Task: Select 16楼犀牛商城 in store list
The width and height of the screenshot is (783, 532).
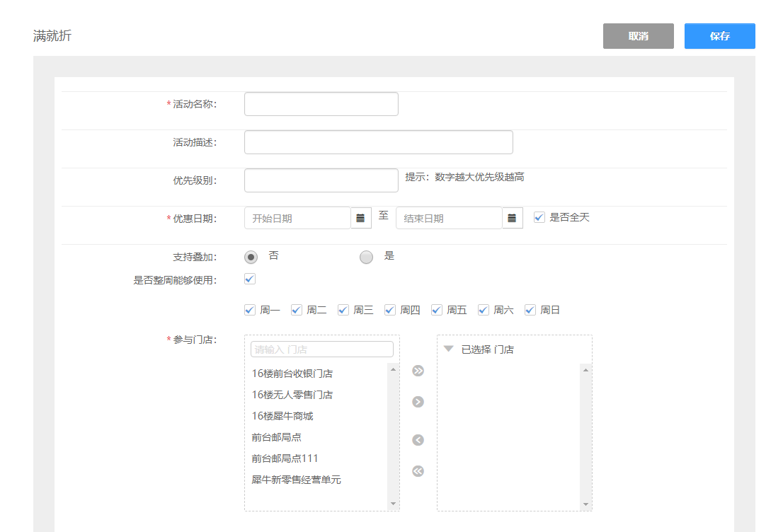Action: (282, 416)
